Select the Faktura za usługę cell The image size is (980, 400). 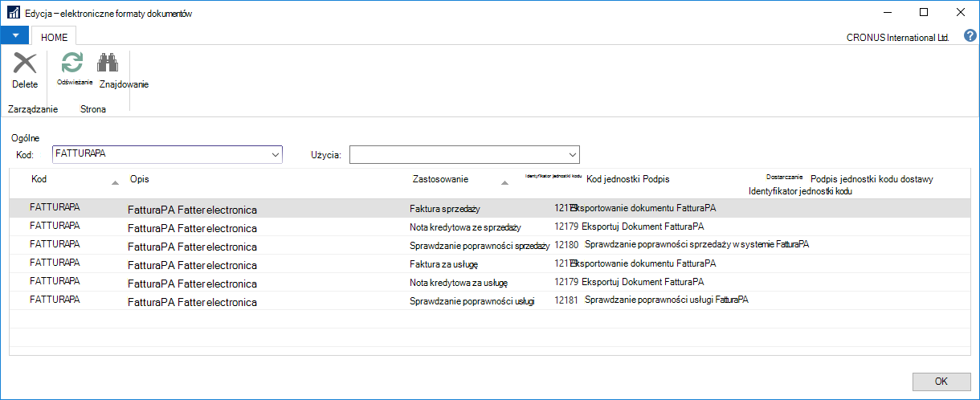[444, 264]
